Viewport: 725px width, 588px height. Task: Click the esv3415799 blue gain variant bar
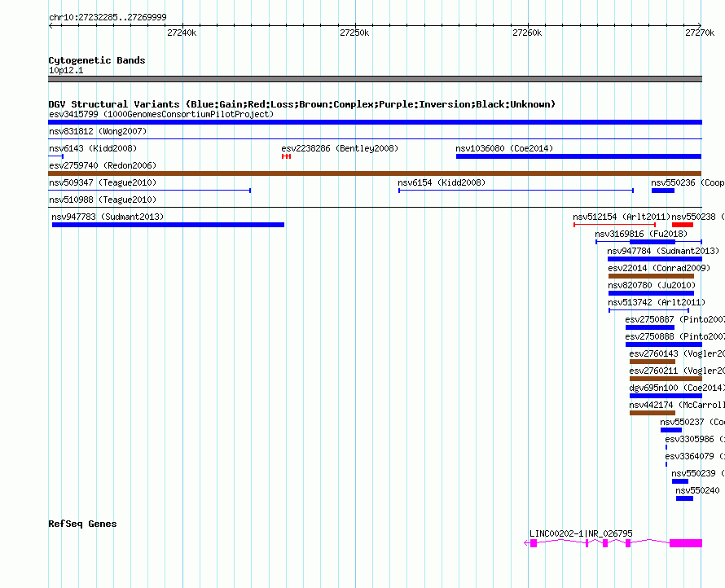click(375, 122)
